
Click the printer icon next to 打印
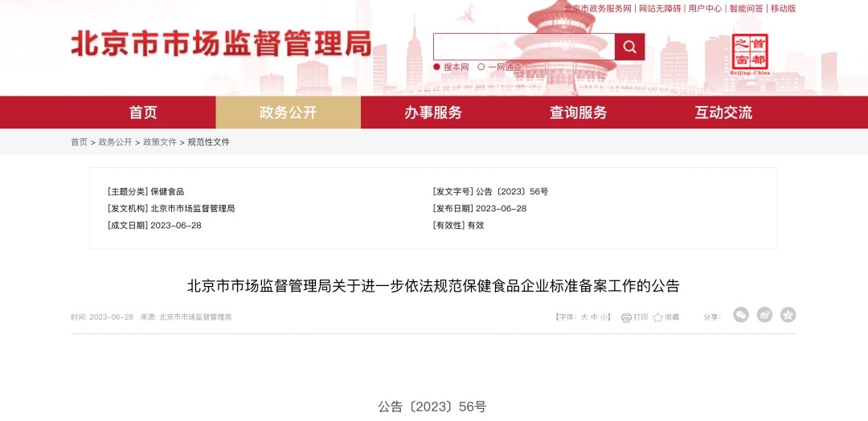626,317
